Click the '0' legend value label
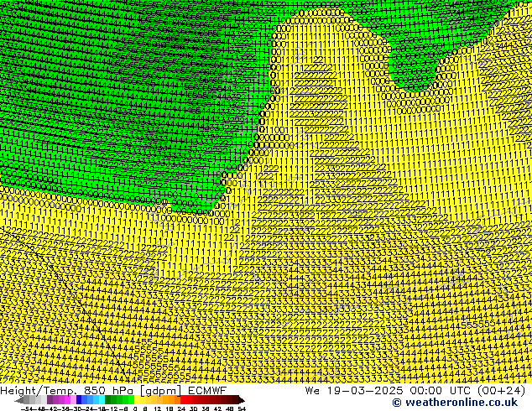Viewport: 532px width, 411px height. [135, 409]
